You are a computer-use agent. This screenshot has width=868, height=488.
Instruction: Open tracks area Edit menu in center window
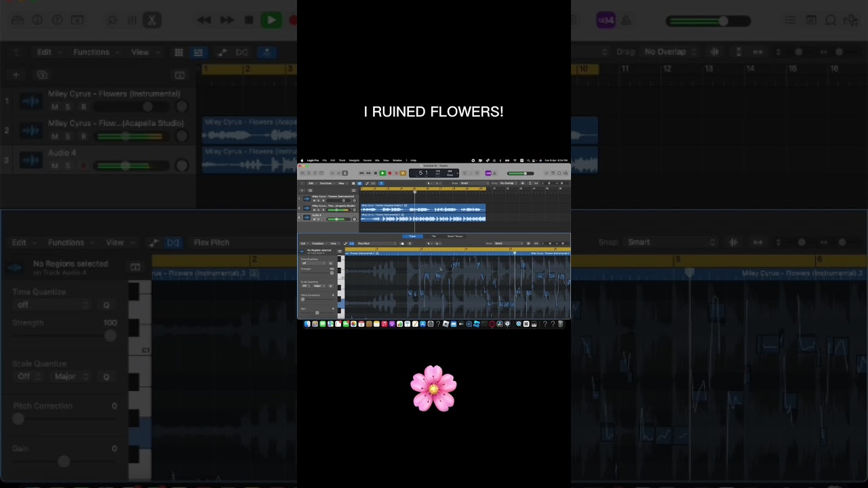pyautogui.click(x=311, y=183)
